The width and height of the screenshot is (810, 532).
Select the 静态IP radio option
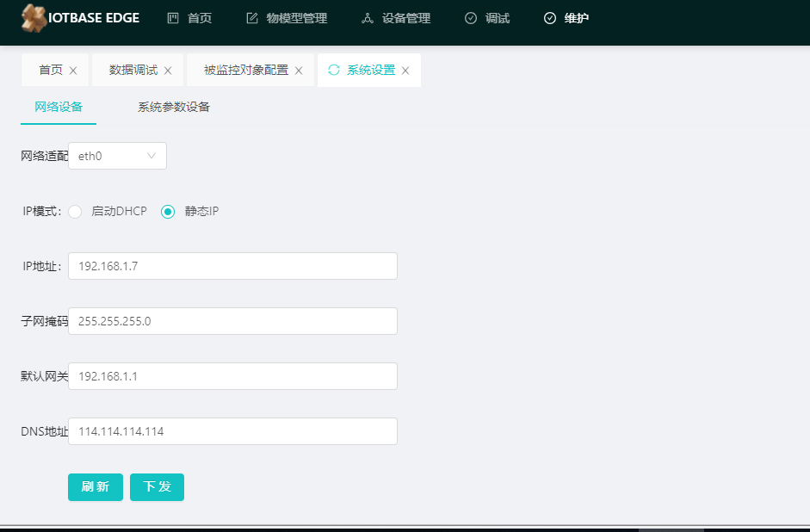pyautogui.click(x=168, y=212)
